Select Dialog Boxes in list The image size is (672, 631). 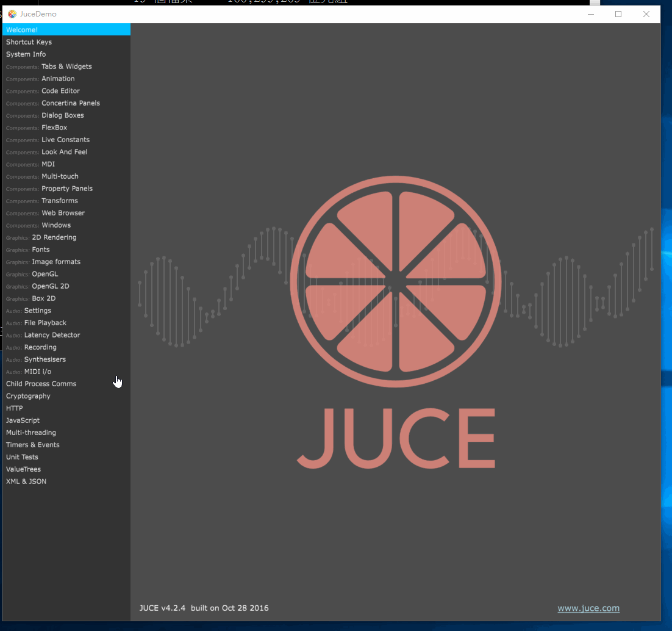[66, 115]
